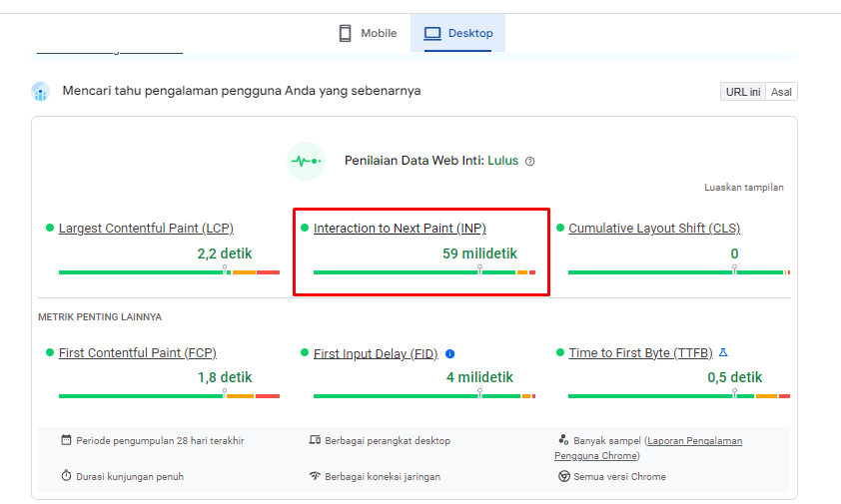
Task: Click 'Berbagai koneksi jaringan' text
Action: point(383,477)
